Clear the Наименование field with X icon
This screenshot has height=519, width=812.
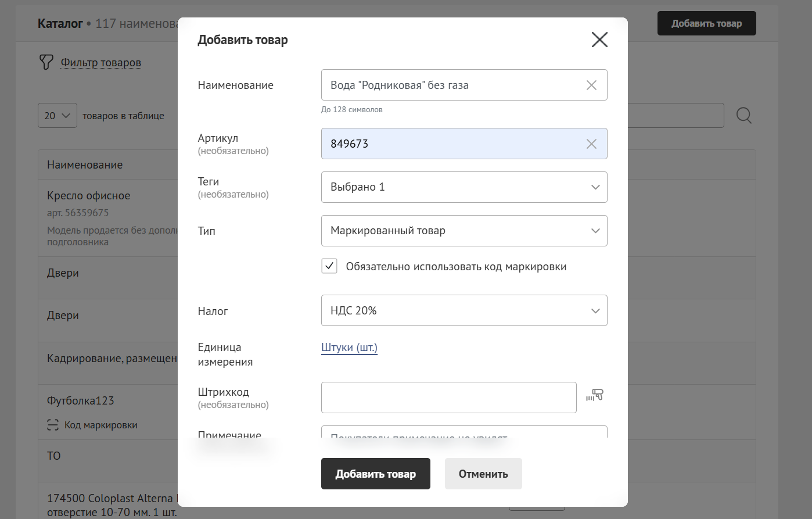[x=591, y=85]
